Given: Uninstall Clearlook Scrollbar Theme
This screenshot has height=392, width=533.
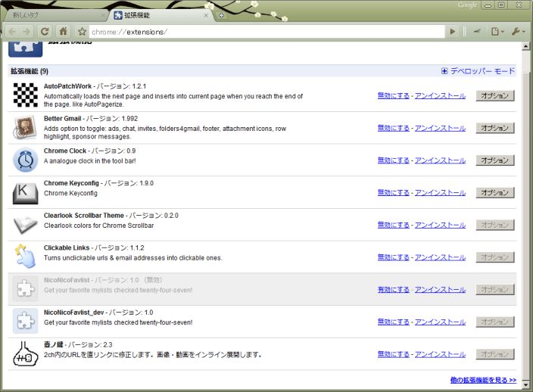Looking at the screenshot, I should pos(440,225).
